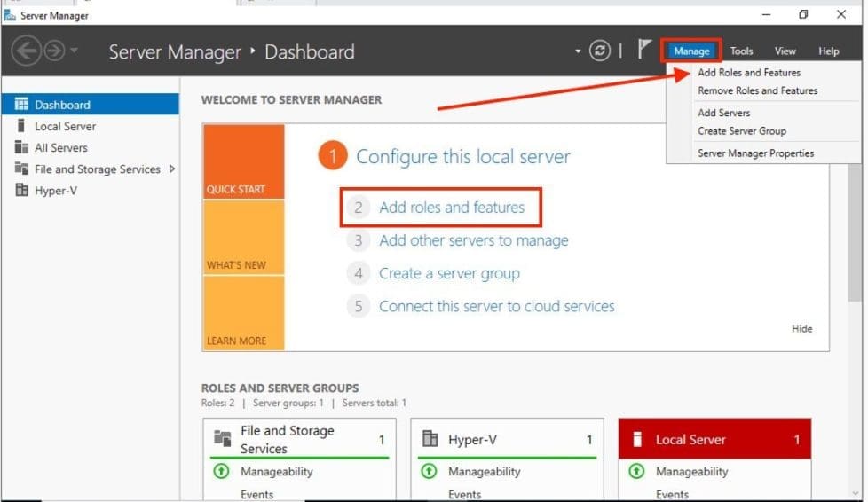The width and height of the screenshot is (868, 502).
Task: Click Add roles and features link
Action: (451, 208)
